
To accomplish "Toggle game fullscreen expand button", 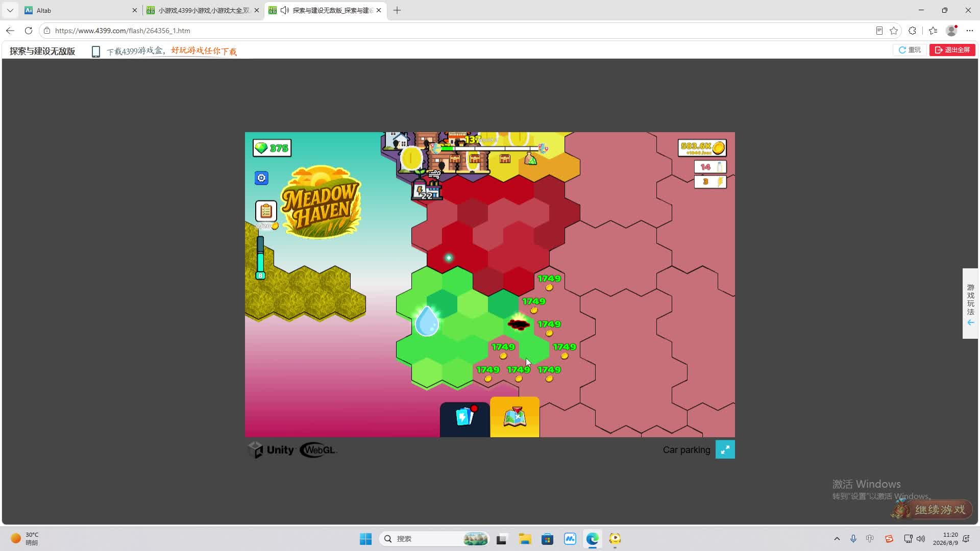I will click(725, 449).
